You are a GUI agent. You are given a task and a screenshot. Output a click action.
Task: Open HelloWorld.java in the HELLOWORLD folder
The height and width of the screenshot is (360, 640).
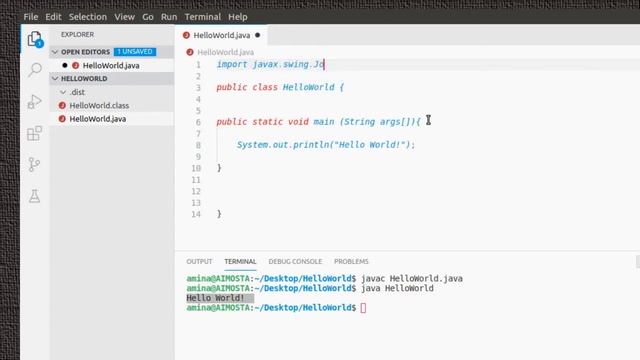(98, 119)
